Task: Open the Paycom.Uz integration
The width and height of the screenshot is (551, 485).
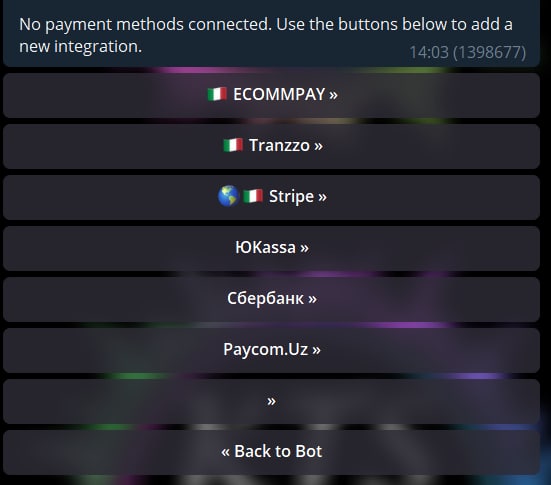Action: tap(271, 350)
